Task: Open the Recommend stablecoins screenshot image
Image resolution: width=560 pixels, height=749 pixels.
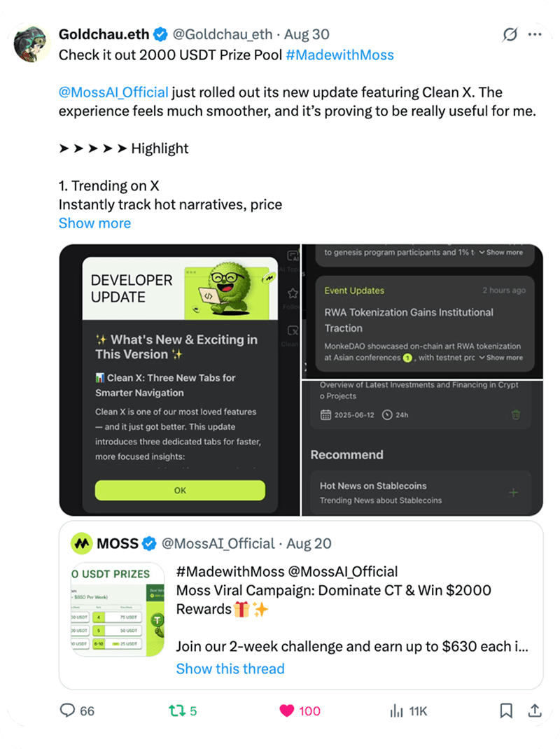Action: click(423, 448)
